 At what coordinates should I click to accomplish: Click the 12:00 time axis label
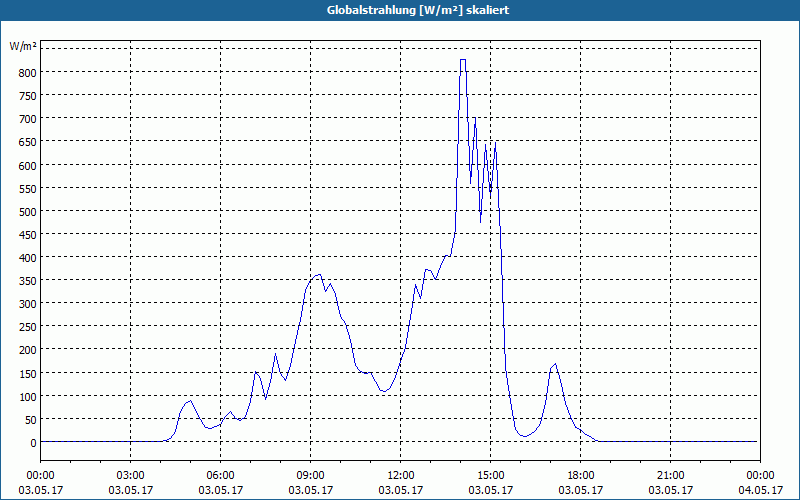401,476
